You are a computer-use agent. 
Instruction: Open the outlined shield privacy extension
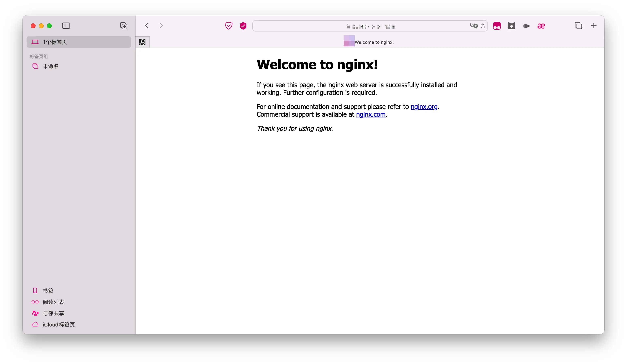(x=228, y=26)
